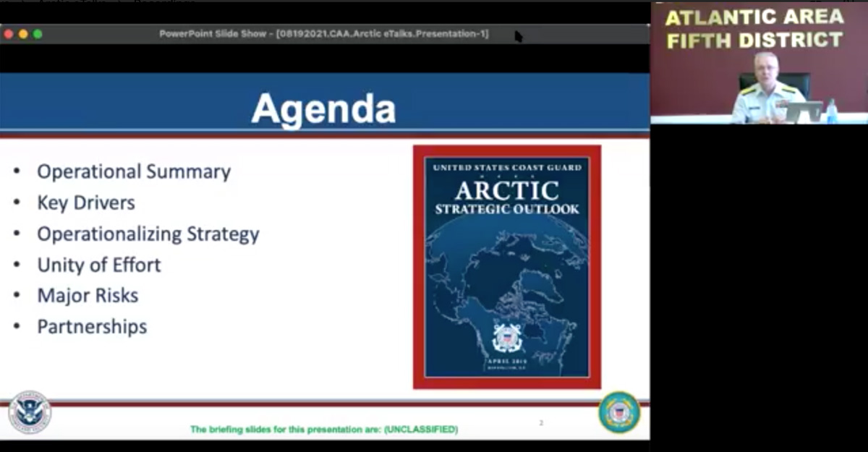This screenshot has width=868, height=452.
Task: Click the Coast Guard seal in slide footer
Action: (619, 412)
